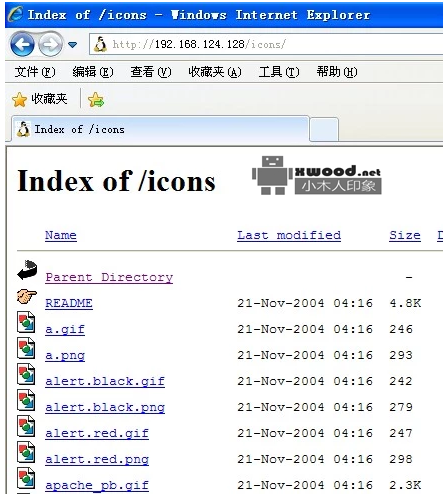This screenshot has width=445, height=503.
Task: Open the 收藏夹 favorites star button
Action: [x=39, y=99]
